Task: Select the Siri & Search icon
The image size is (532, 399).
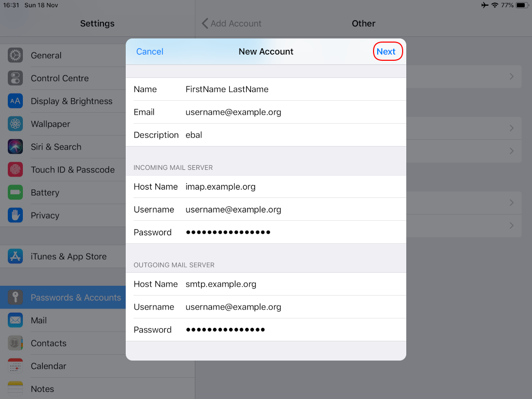Action: click(x=15, y=147)
